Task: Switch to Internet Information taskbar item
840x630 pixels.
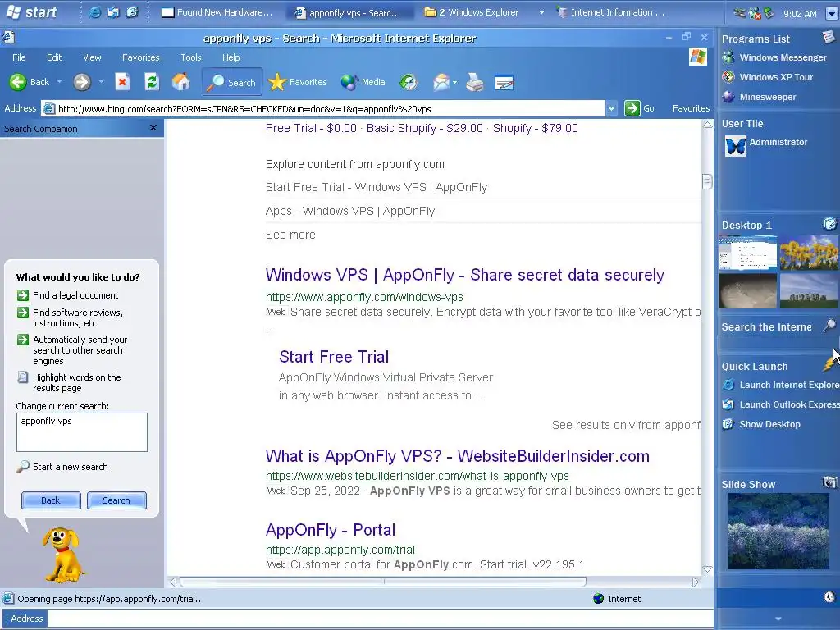Action: (610, 12)
